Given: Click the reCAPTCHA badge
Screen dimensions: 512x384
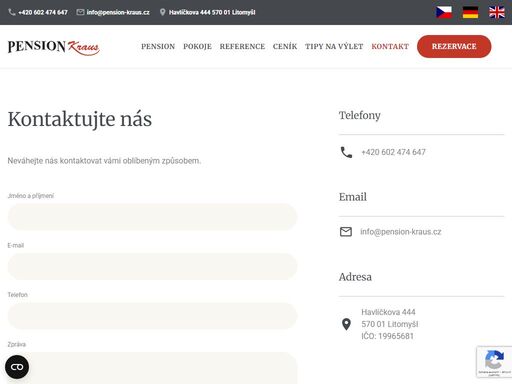Looking at the screenshot, I should pyautogui.click(x=494, y=362).
